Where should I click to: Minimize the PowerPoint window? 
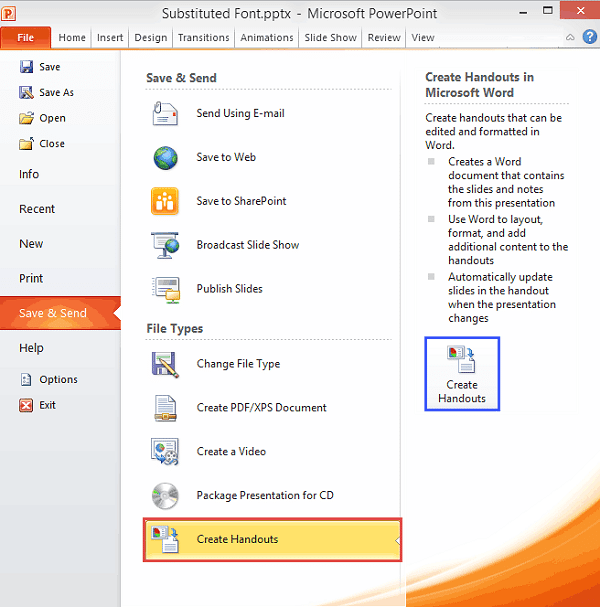[x=523, y=12]
